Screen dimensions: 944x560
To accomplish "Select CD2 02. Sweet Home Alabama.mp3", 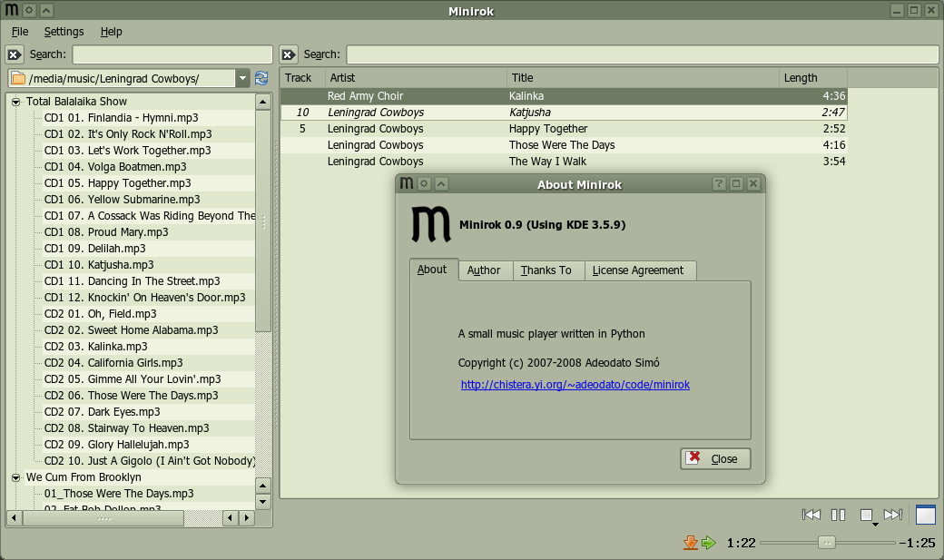I will [132, 330].
